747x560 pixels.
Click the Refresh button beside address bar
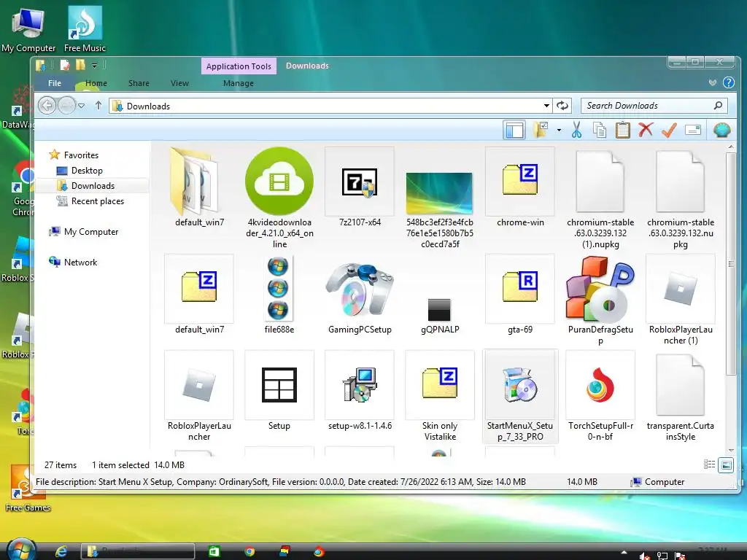(x=562, y=106)
